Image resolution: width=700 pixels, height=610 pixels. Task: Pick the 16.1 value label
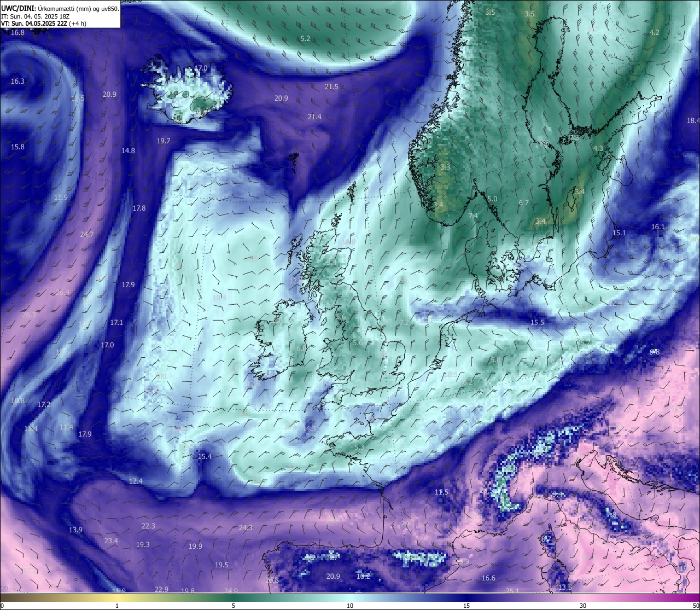coord(658,227)
